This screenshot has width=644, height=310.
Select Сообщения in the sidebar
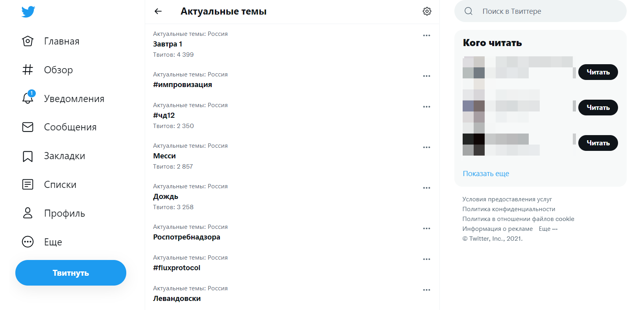[70, 127]
